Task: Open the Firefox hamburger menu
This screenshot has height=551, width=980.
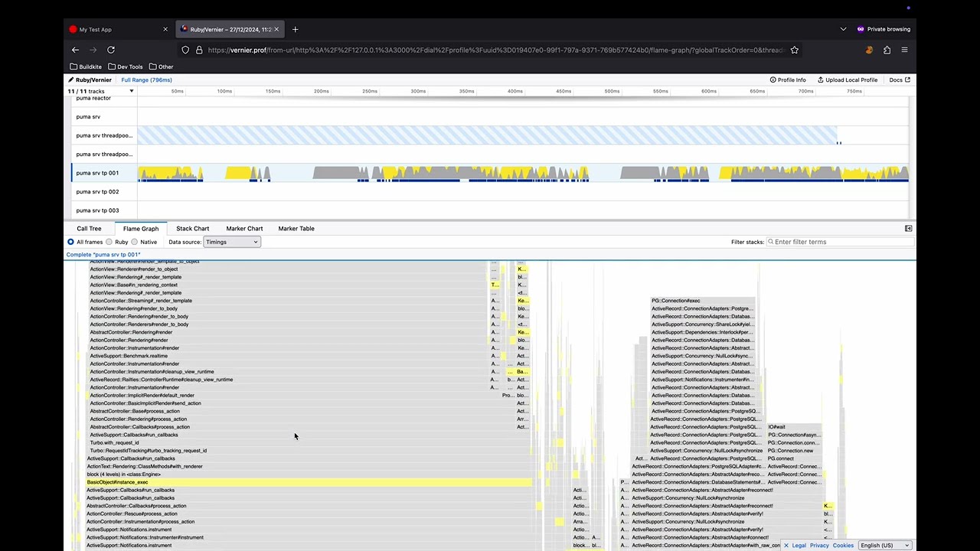Action: pyautogui.click(x=904, y=50)
